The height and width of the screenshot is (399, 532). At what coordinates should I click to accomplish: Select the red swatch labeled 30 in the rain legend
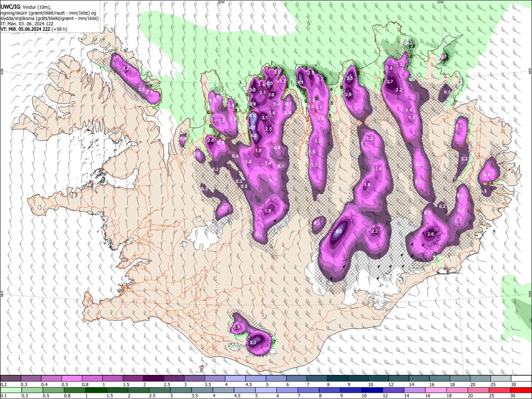coord(522,390)
